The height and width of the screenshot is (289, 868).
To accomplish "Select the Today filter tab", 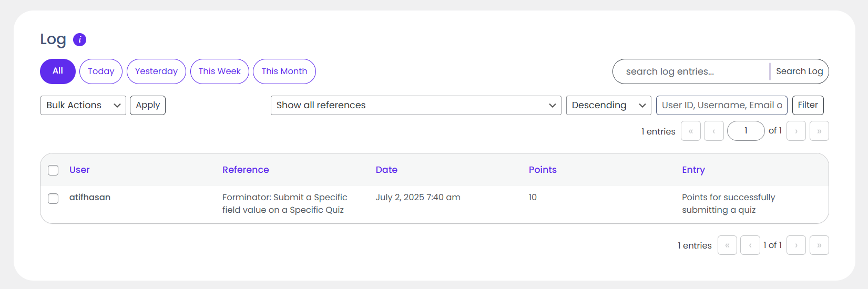I will (101, 71).
